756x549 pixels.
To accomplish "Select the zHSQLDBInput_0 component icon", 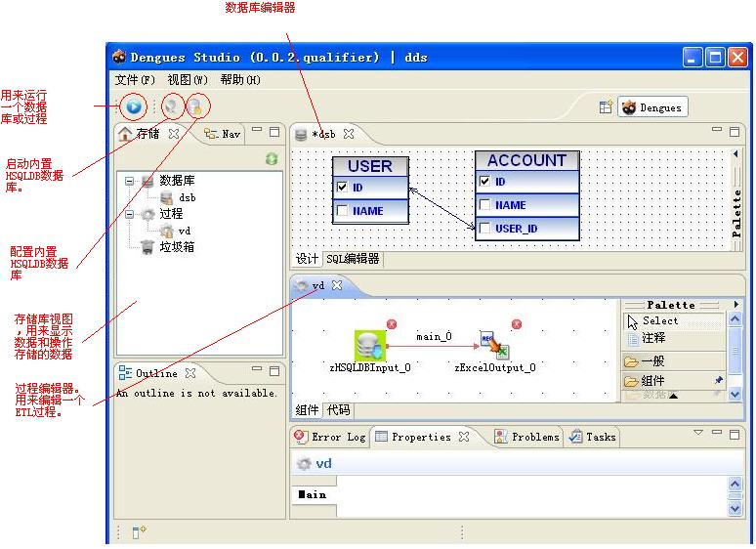I will pos(370,346).
